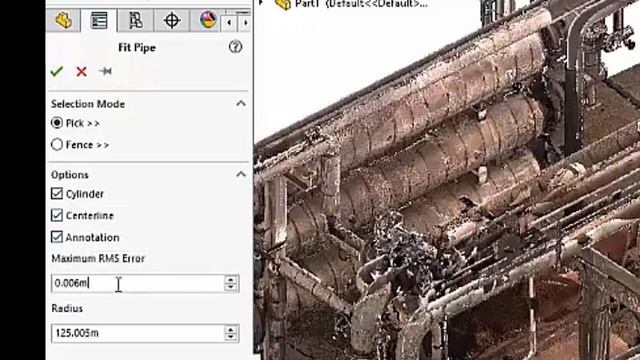640x360 pixels.
Task: Cancel Fit Pipe with red X
Action: click(x=82, y=72)
